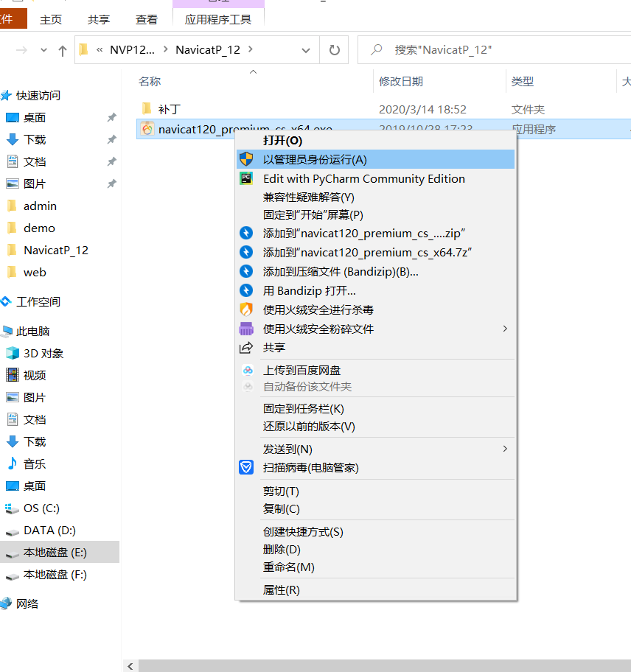Click the 快速访问 star icon

pos(6,95)
